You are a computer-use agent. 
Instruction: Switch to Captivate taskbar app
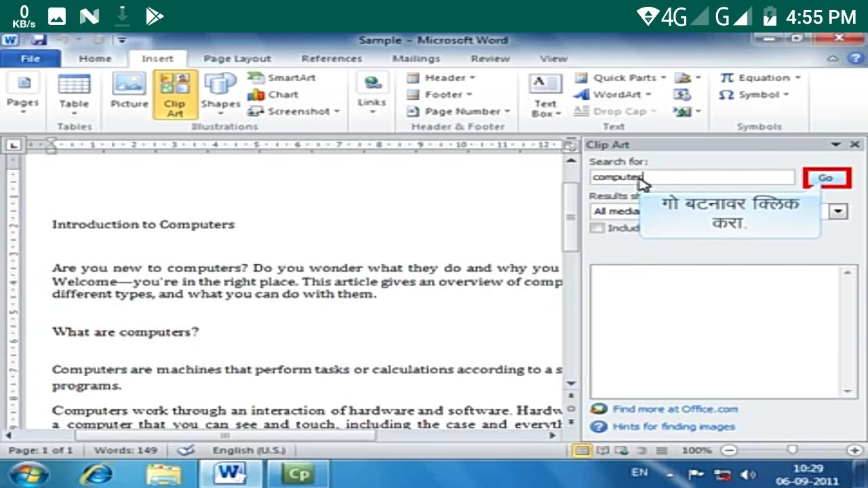[x=298, y=474]
